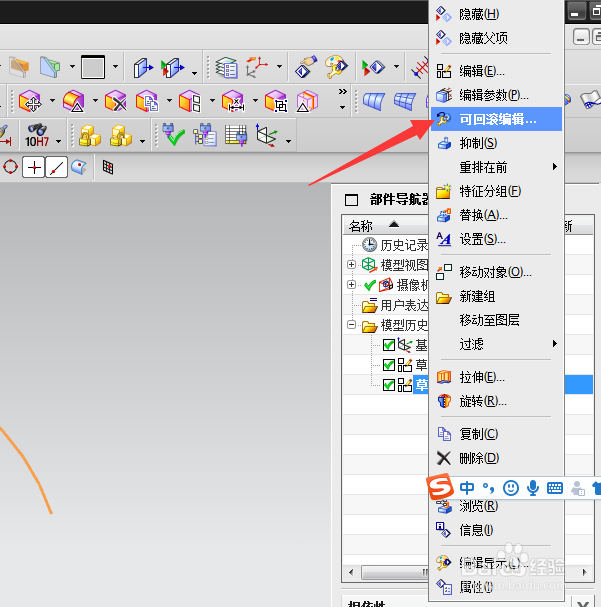Expand the 摄像机 tree node
The width and height of the screenshot is (601, 607).
[x=351, y=285]
